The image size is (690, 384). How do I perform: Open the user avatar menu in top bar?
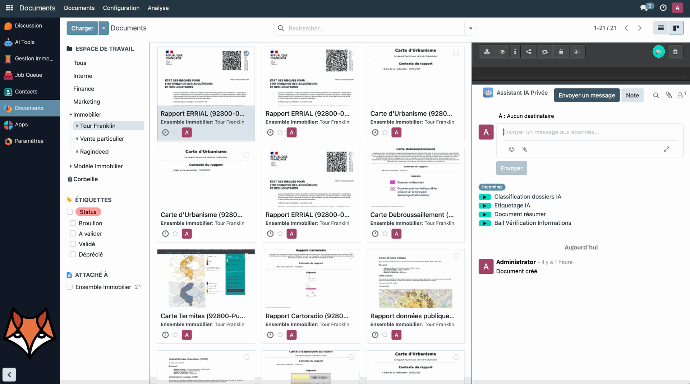(677, 7)
